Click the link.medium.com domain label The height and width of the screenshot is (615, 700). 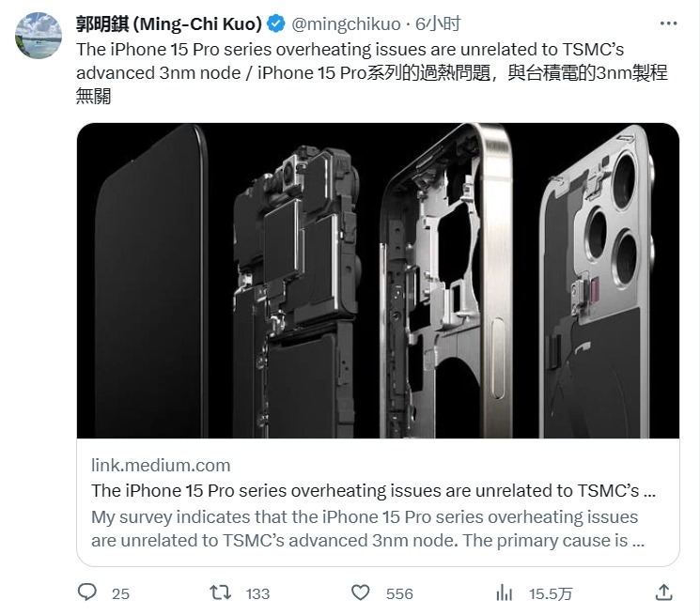161,465
